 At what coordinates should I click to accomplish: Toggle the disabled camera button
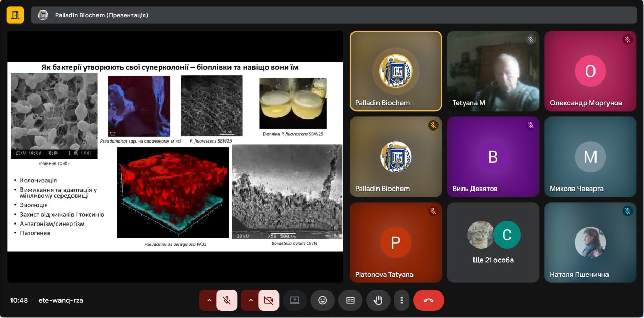[269, 300]
